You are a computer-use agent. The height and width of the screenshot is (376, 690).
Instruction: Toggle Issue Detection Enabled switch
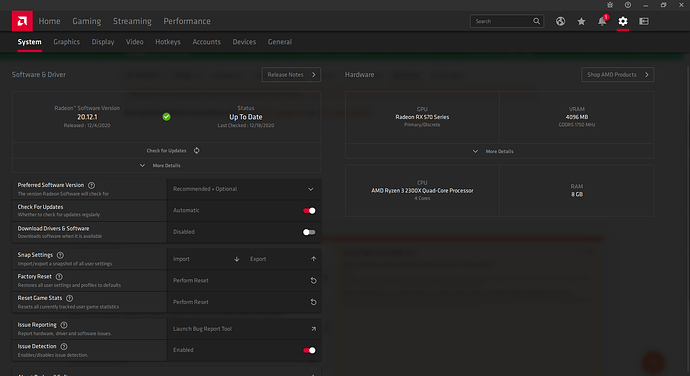[309, 350]
